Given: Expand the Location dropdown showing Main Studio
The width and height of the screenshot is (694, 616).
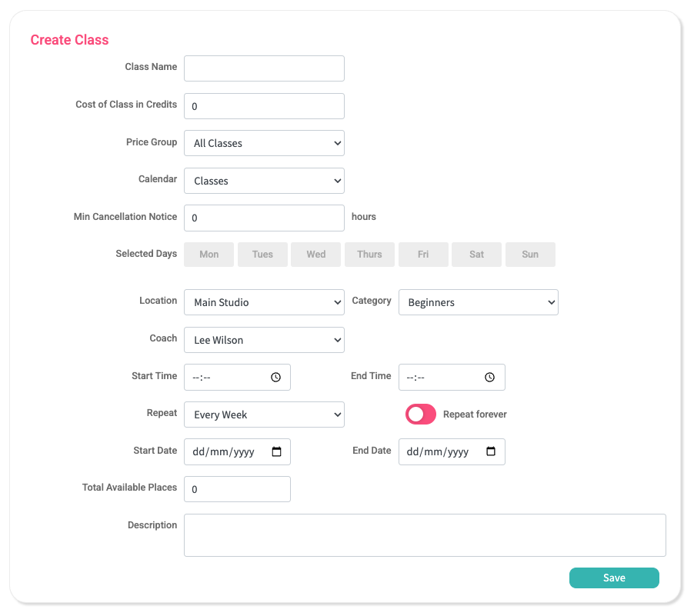Looking at the screenshot, I should (264, 302).
